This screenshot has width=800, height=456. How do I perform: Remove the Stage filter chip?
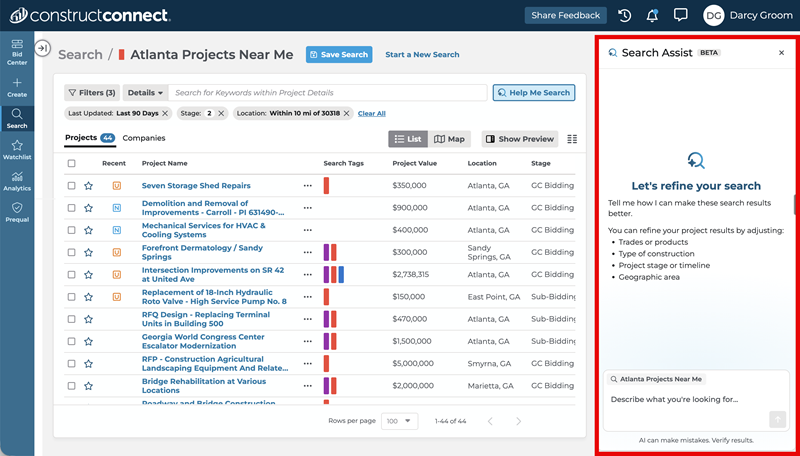pyautogui.click(x=221, y=113)
